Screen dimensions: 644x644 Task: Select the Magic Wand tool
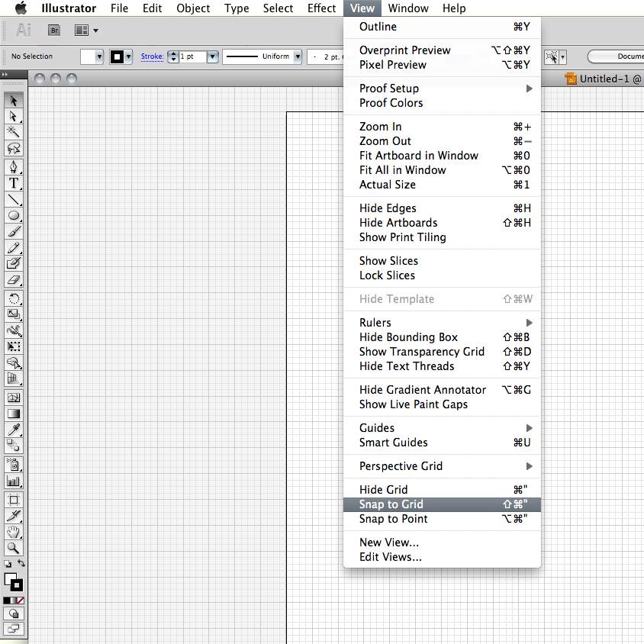[x=14, y=132]
